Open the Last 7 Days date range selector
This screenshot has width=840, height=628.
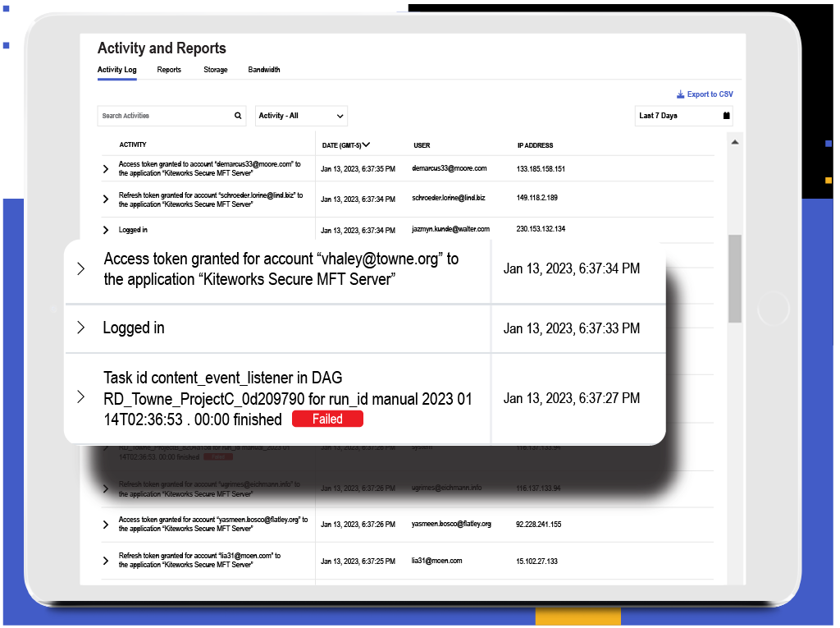pos(683,116)
